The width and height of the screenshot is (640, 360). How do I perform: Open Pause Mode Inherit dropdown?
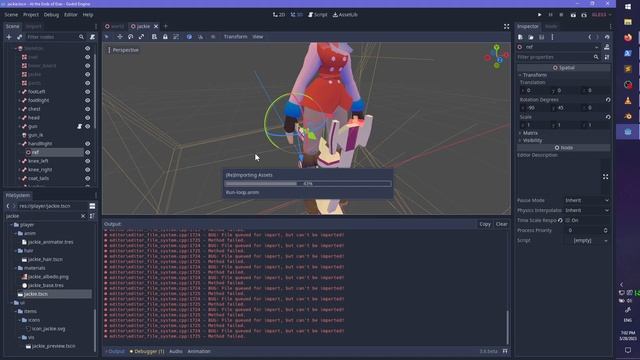point(587,200)
